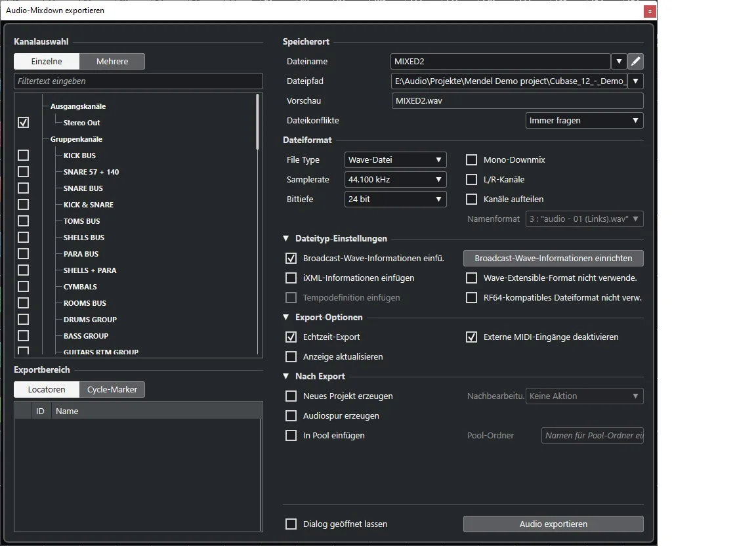Click the Filtertext eingeben field

[138, 81]
